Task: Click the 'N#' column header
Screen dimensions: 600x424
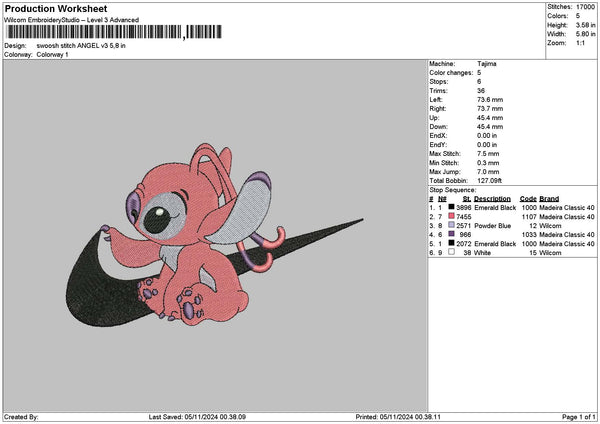Action: pos(442,199)
